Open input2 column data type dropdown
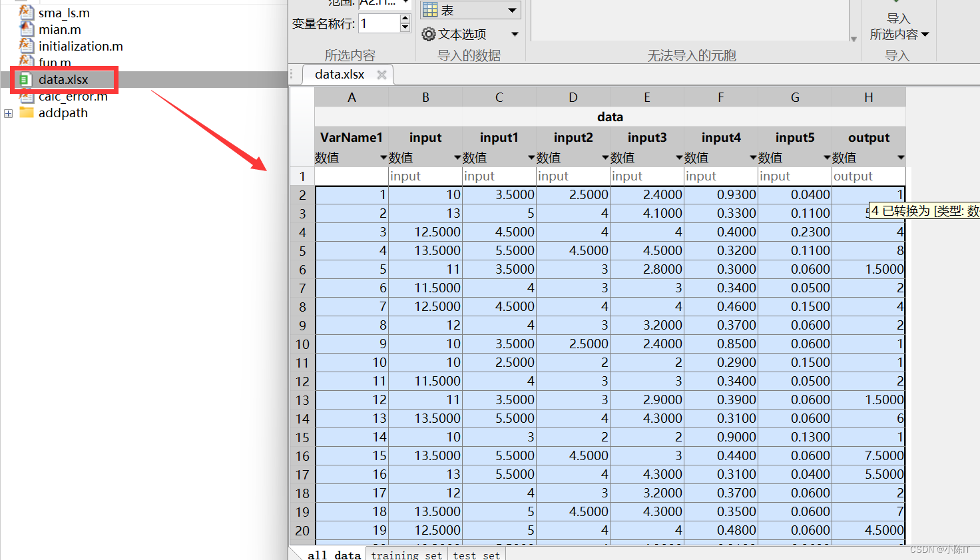980x560 pixels. point(605,158)
